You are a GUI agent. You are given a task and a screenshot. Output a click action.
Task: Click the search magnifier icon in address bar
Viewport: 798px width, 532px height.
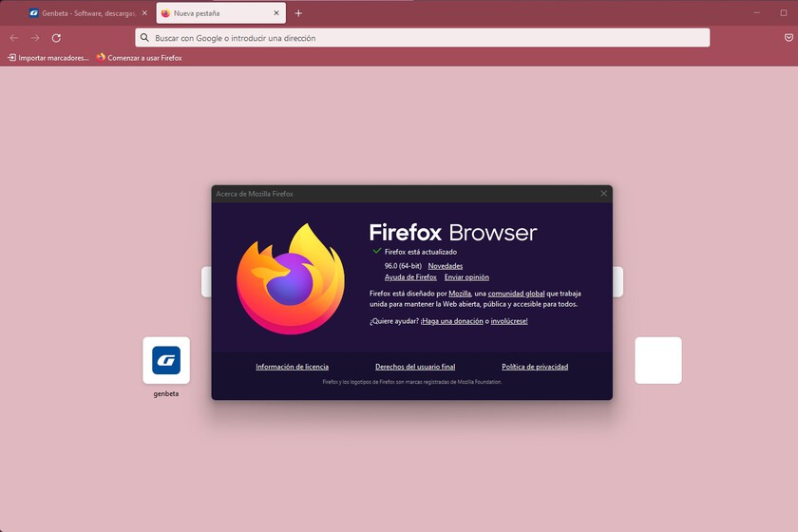click(144, 38)
